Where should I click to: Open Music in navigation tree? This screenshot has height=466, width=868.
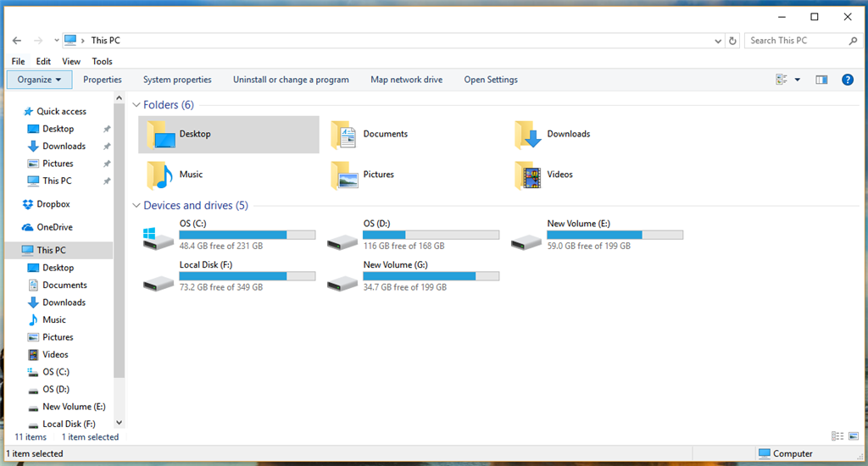pyautogui.click(x=53, y=320)
